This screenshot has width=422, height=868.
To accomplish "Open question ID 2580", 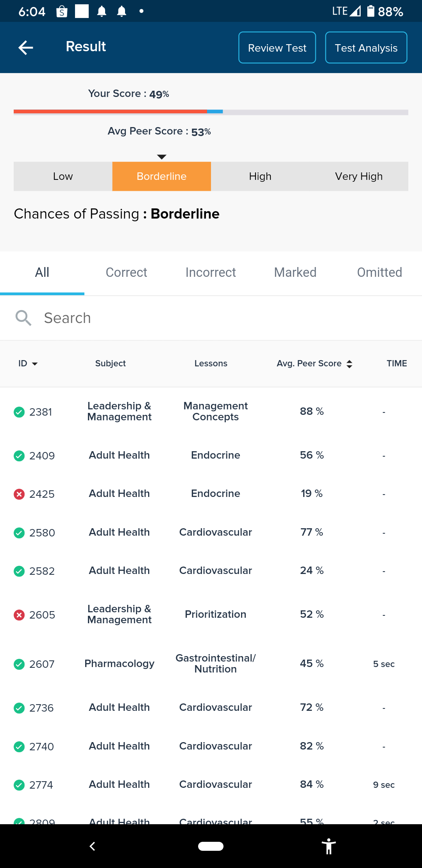I will tap(42, 533).
